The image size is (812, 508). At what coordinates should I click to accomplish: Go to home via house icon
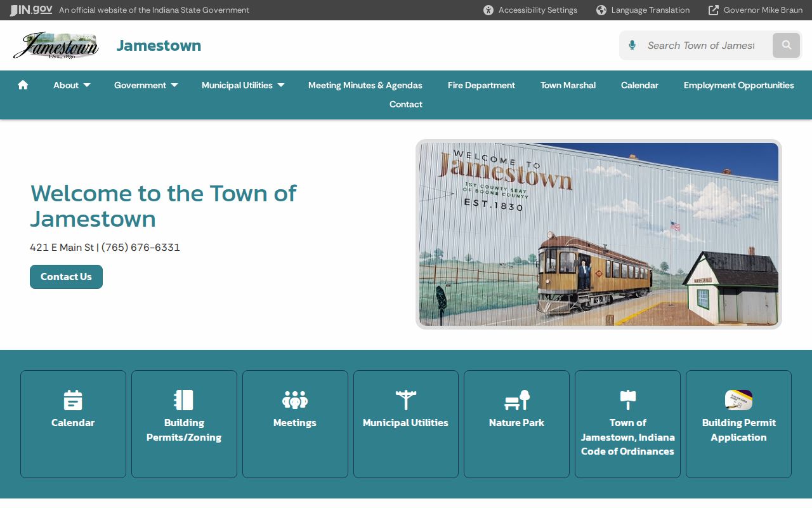pos(23,85)
